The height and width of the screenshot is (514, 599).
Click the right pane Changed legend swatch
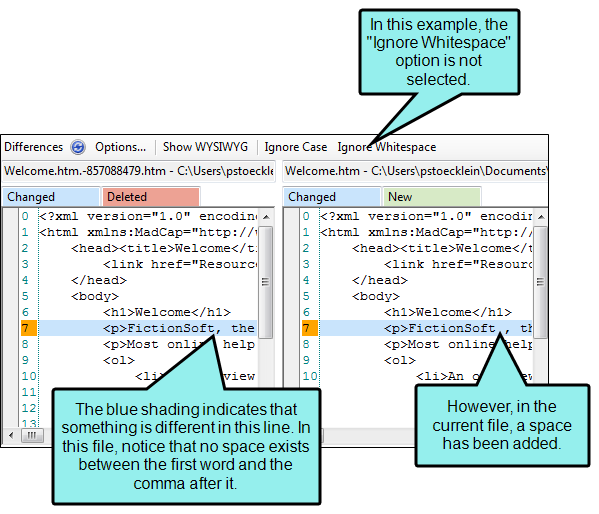tap(332, 197)
